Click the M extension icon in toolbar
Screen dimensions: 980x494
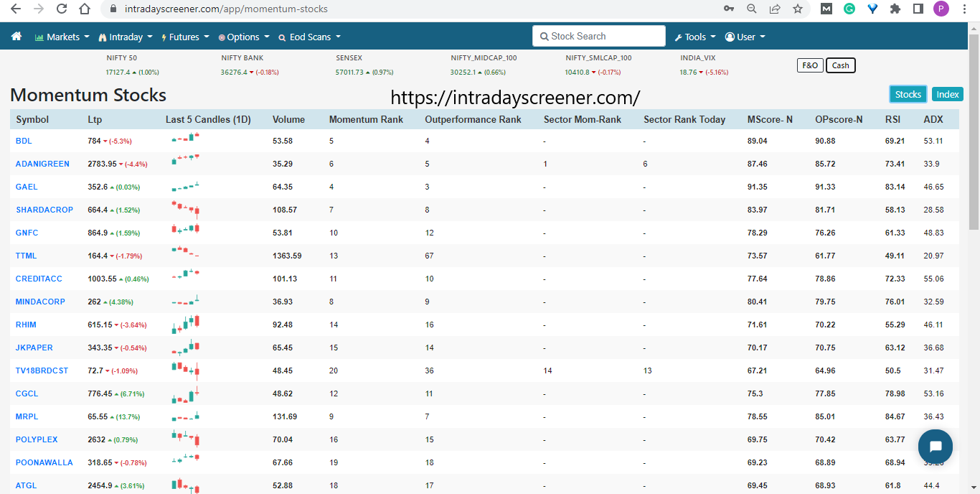(826, 9)
